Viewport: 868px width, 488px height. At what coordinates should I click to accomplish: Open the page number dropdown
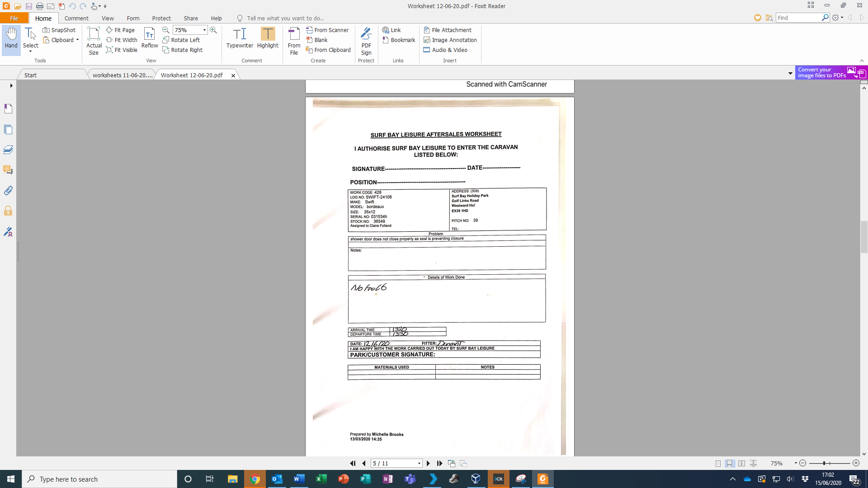pos(419,464)
